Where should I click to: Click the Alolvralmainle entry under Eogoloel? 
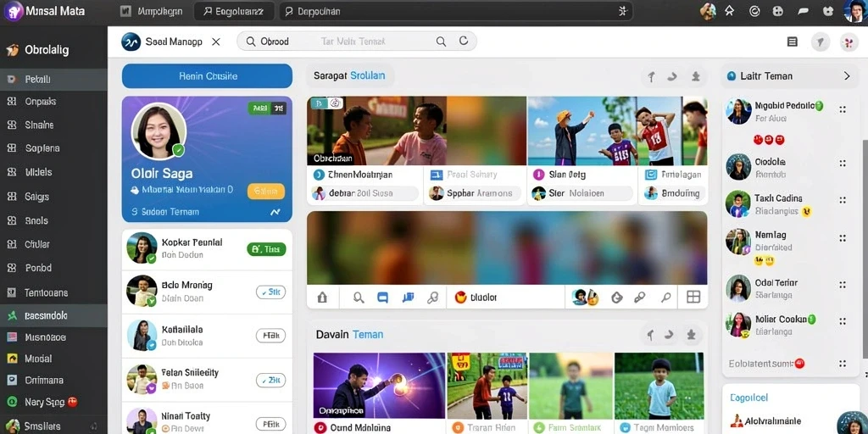coord(765,420)
